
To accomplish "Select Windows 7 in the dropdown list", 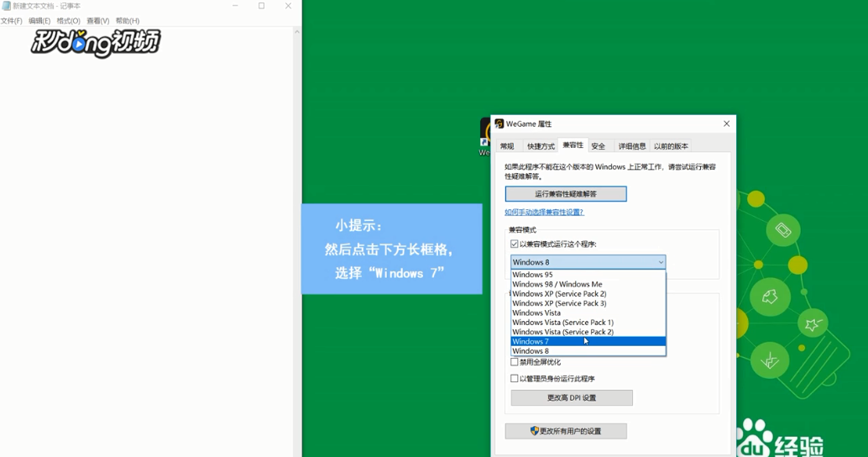I will tap(588, 341).
